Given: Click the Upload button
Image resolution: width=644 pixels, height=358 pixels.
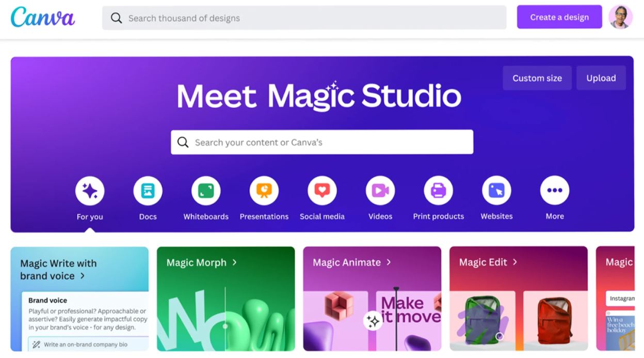Looking at the screenshot, I should tap(601, 78).
